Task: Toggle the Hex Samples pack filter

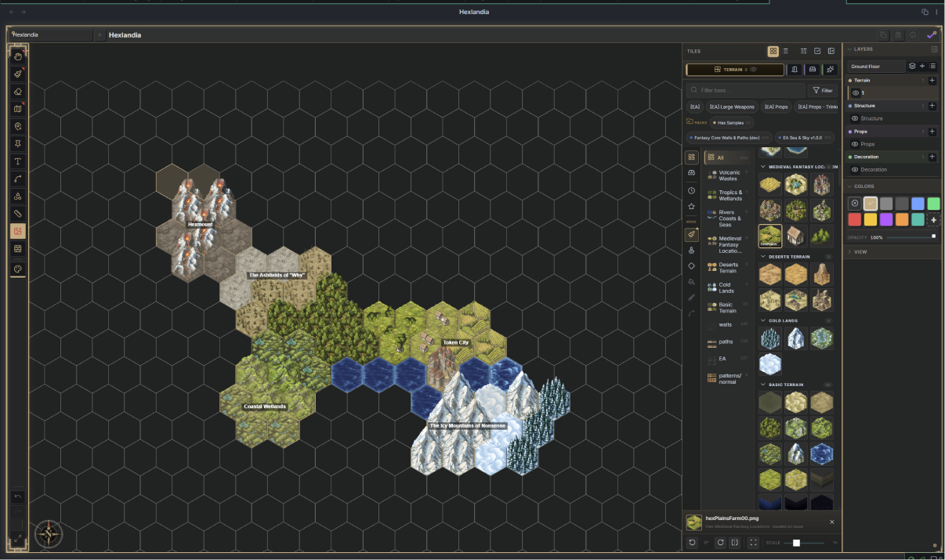Action: (733, 122)
